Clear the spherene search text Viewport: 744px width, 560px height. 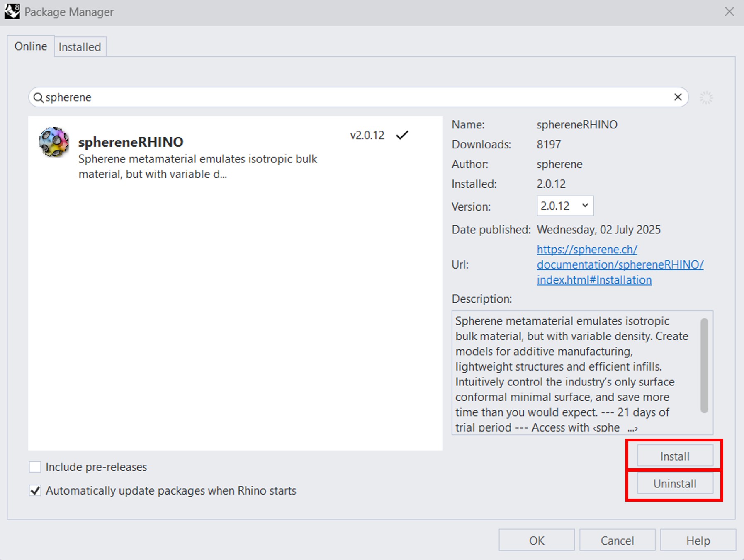[x=678, y=97]
